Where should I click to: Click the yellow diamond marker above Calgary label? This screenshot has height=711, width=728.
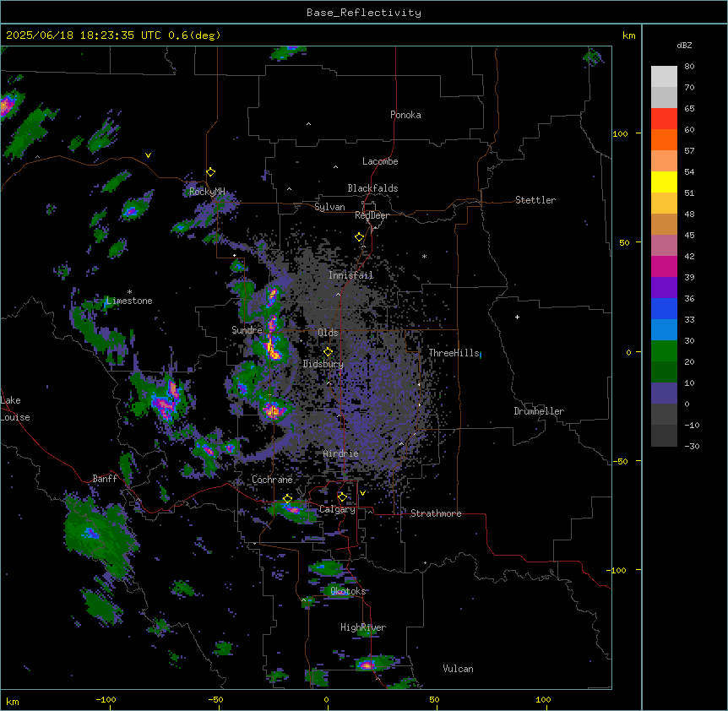click(x=342, y=497)
